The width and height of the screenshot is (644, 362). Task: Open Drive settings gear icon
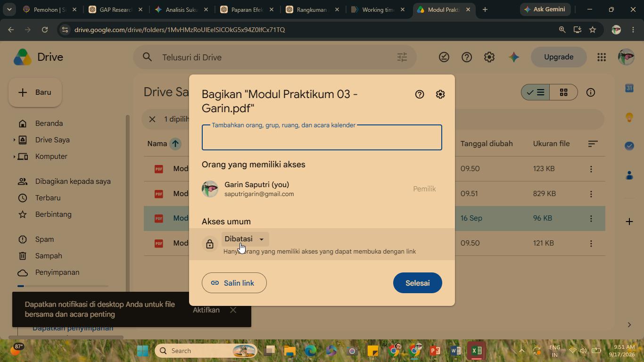(489, 57)
